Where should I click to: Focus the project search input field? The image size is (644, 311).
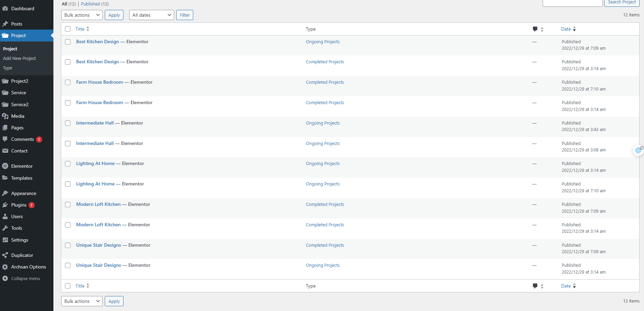[x=573, y=3]
